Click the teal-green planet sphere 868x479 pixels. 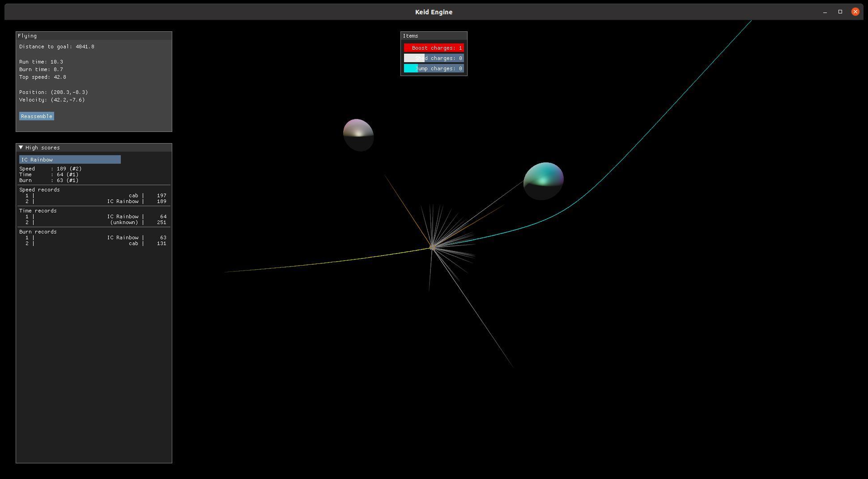(x=543, y=181)
